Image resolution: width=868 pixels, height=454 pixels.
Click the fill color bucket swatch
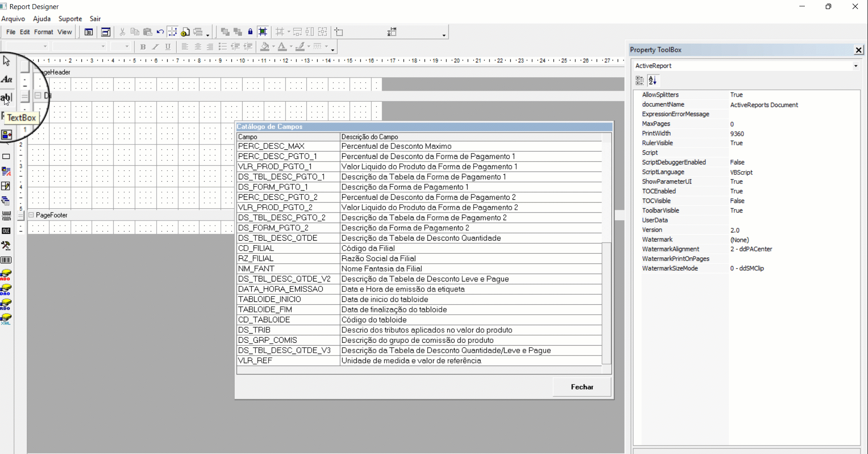264,47
